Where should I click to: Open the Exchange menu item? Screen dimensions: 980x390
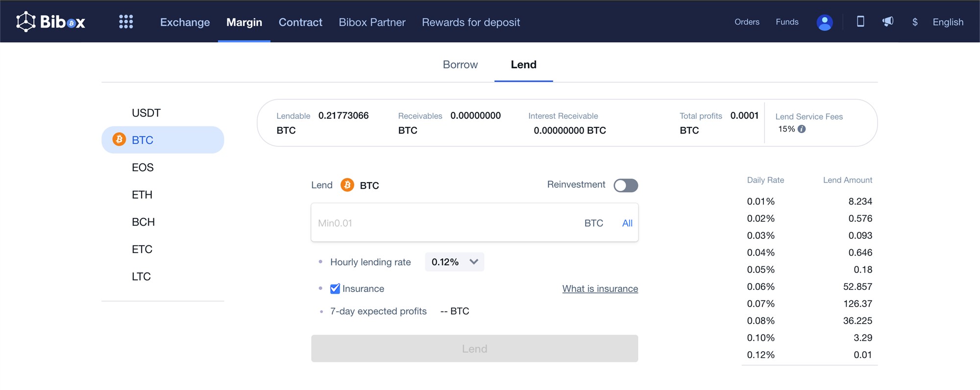tap(185, 22)
